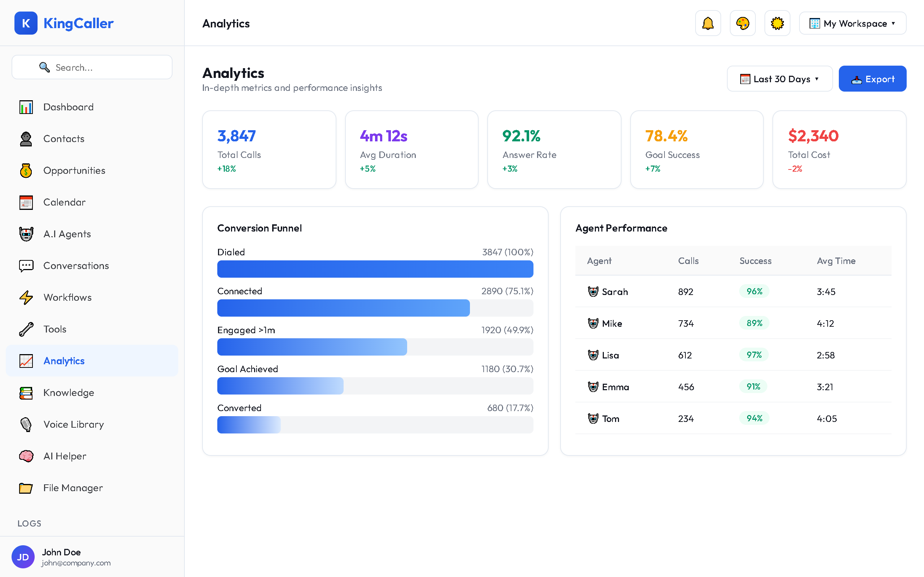Open the My Workspace dropdown
The width and height of the screenshot is (924, 577).
tap(852, 23)
